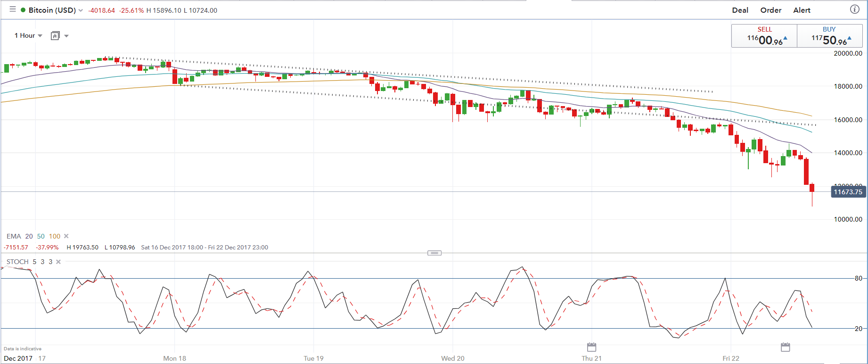The width and height of the screenshot is (868, 364).
Task: Expand the Bitcoin (USD) market selector
Action: (81, 10)
